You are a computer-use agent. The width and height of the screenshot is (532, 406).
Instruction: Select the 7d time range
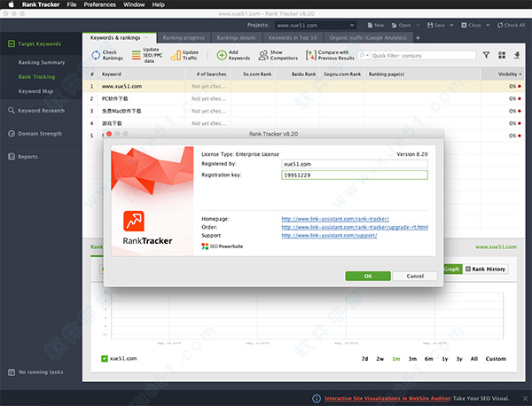[x=364, y=359]
